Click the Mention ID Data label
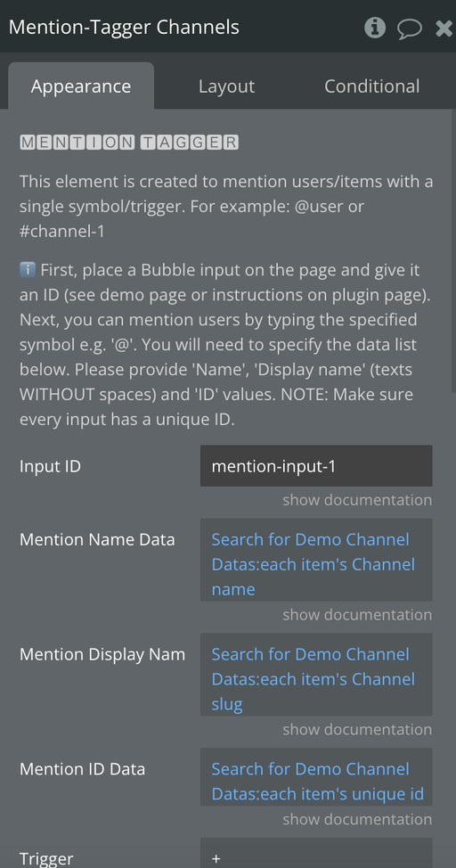 pyautogui.click(x=83, y=769)
